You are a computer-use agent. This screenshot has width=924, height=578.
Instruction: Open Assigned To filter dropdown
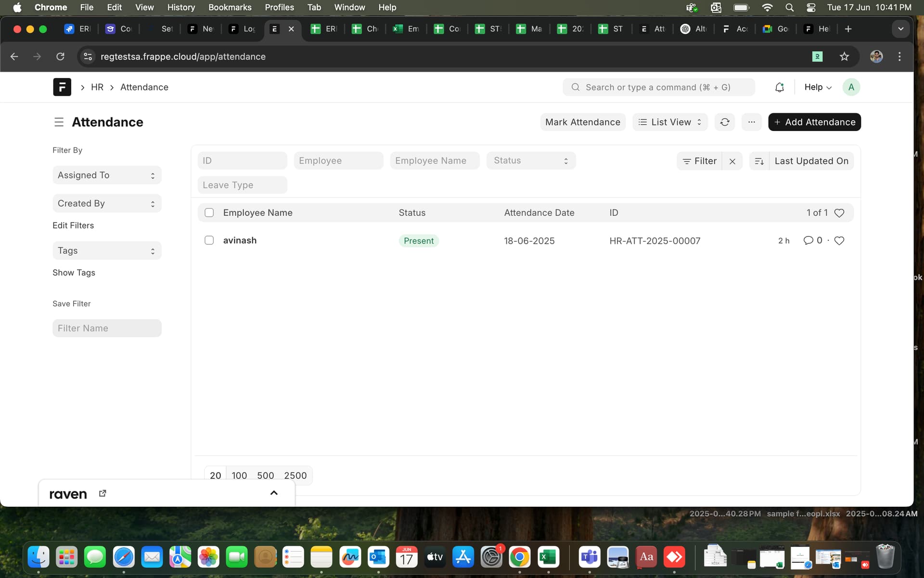click(107, 175)
